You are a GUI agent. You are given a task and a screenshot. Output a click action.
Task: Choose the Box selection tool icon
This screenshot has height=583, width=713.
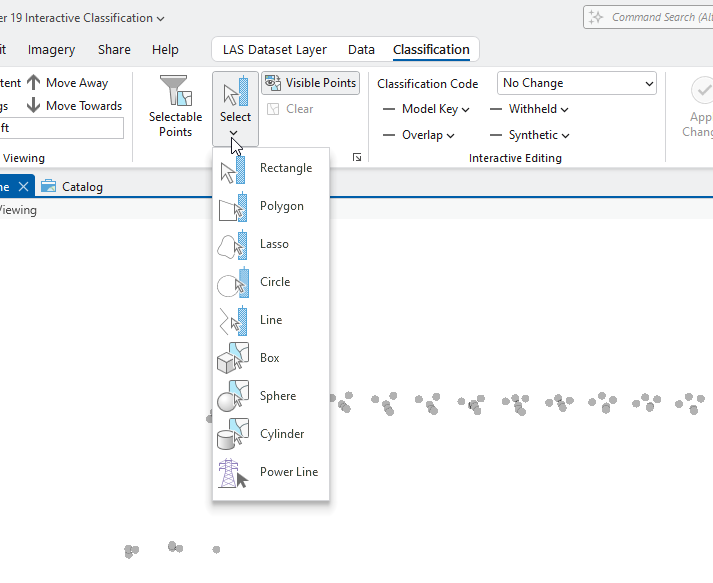pyautogui.click(x=233, y=358)
